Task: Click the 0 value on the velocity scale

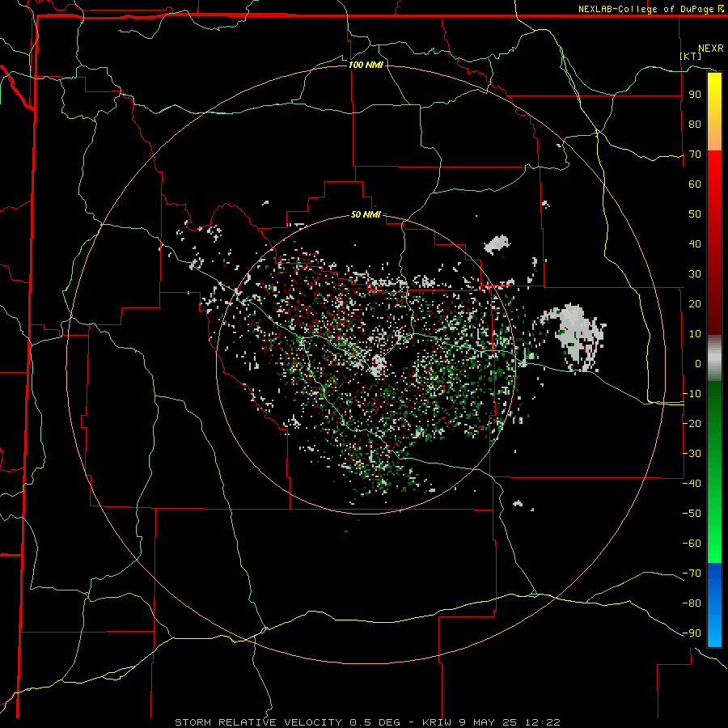Action: click(x=698, y=364)
